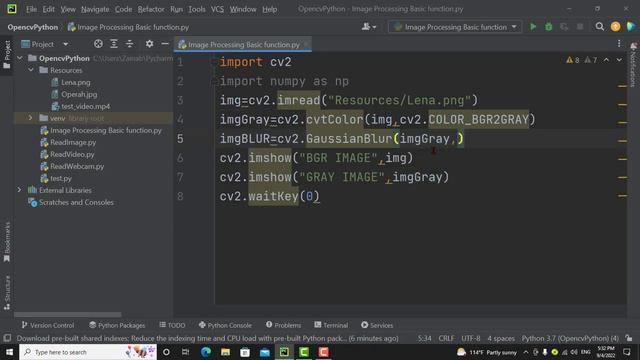
Task: Open the Refactor menu
Action: click(x=151, y=9)
